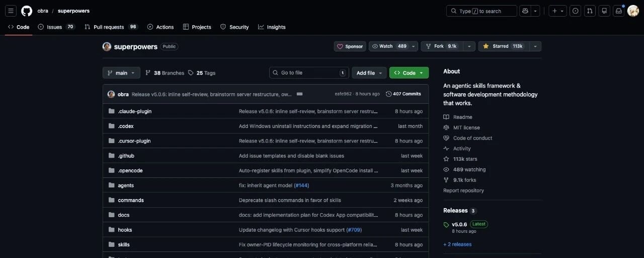The width and height of the screenshot is (644, 258).
Task: Click the Watch button
Action: point(389,46)
